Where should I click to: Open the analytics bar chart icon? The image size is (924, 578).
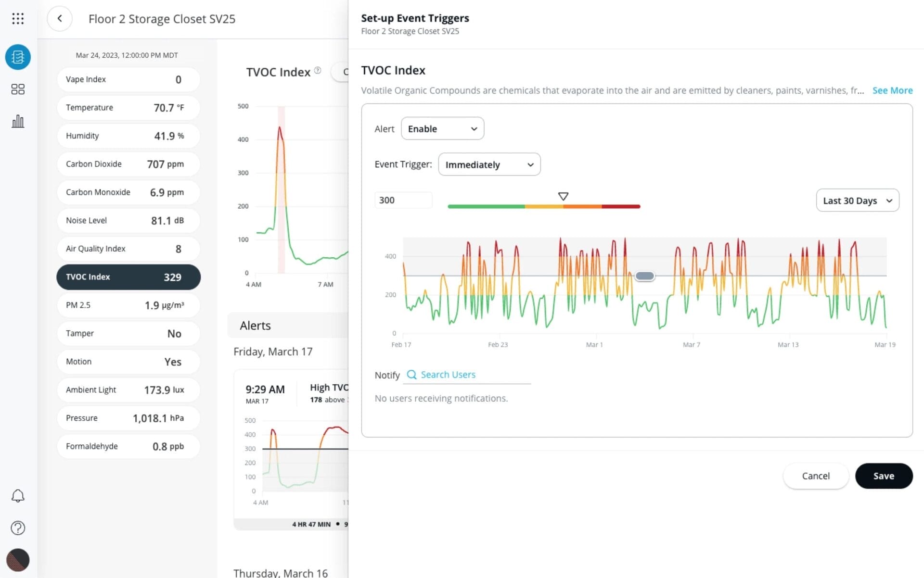(x=18, y=121)
